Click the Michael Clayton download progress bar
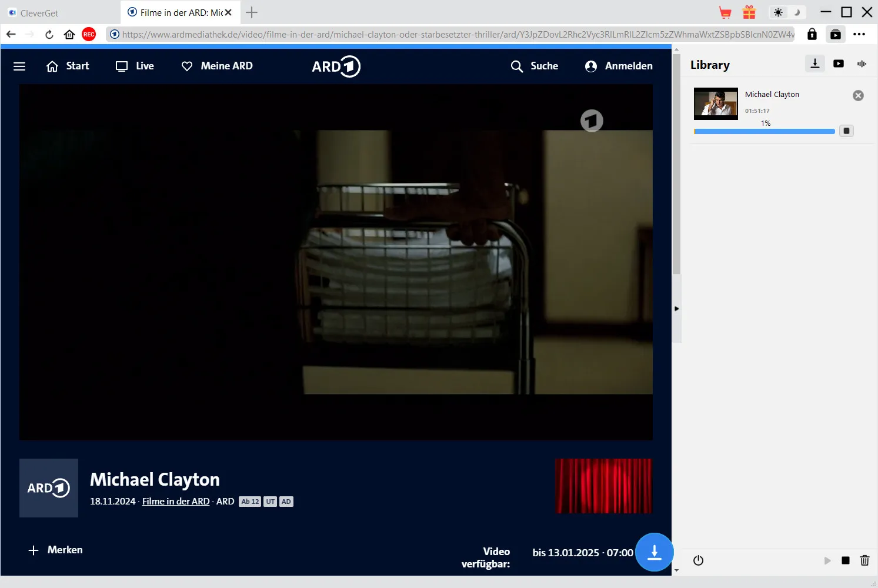 (765, 132)
